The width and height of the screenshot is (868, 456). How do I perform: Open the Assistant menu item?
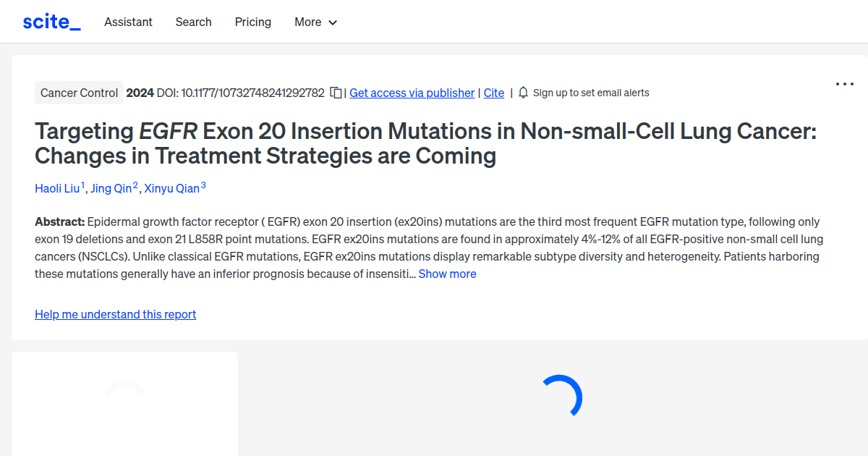128,22
